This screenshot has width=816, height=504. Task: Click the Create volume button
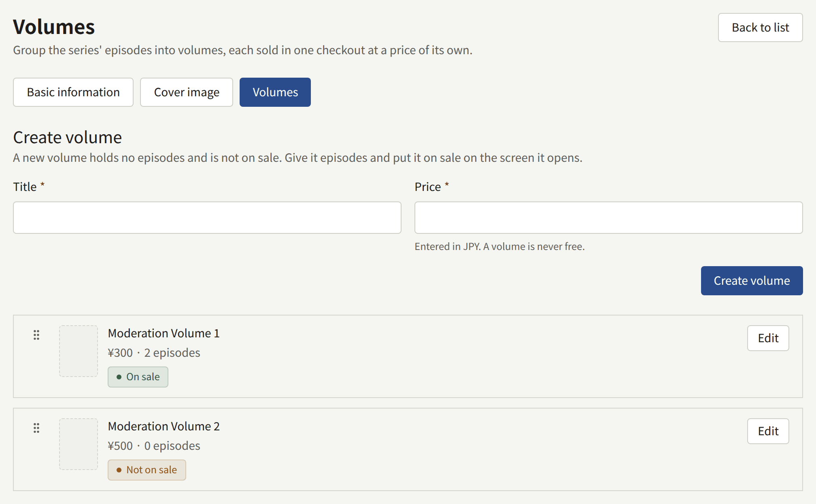coord(752,281)
